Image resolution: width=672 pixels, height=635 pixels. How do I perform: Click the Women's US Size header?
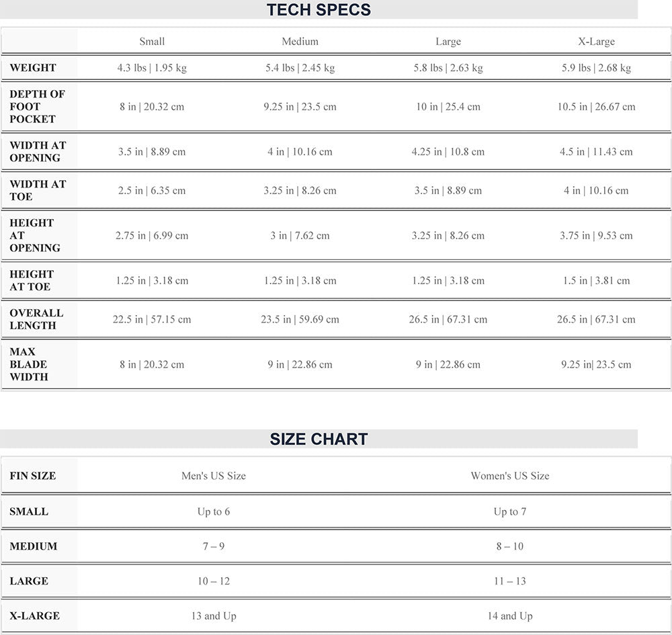click(x=510, y=476)
